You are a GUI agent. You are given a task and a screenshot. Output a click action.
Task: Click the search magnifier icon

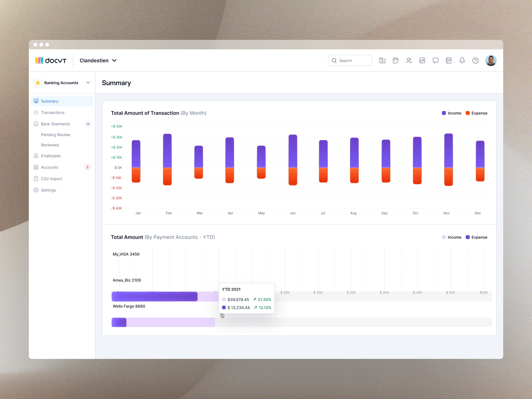pos(334,60)
